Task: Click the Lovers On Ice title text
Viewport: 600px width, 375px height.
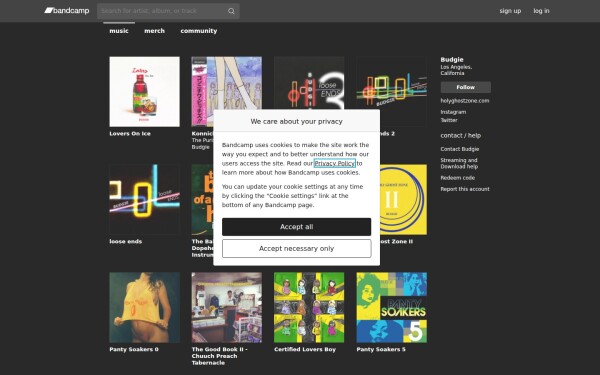Action: 130,134
